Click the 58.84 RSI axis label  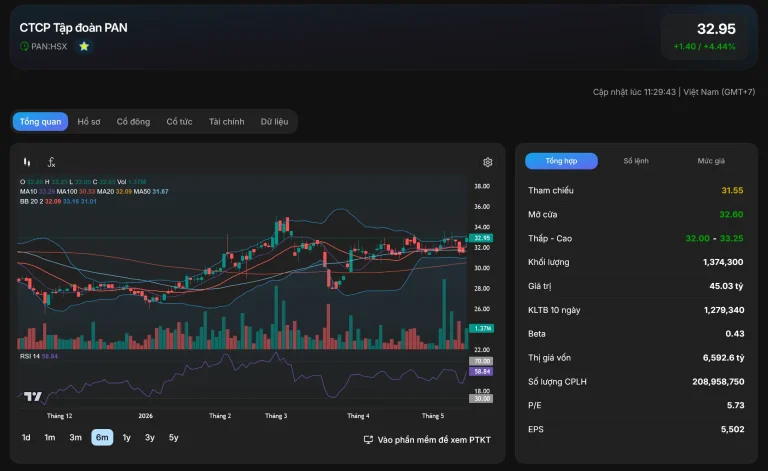tap(481, 371)
